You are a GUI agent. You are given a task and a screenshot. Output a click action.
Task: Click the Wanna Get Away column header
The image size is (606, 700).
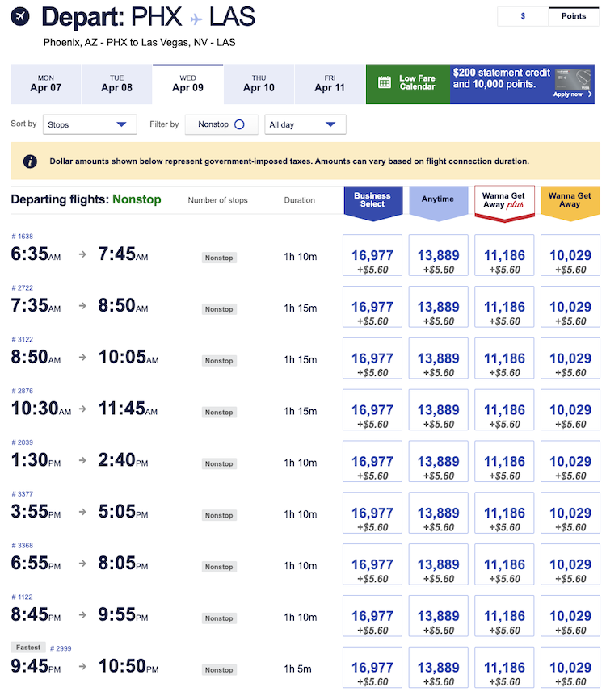pos(570,200)
